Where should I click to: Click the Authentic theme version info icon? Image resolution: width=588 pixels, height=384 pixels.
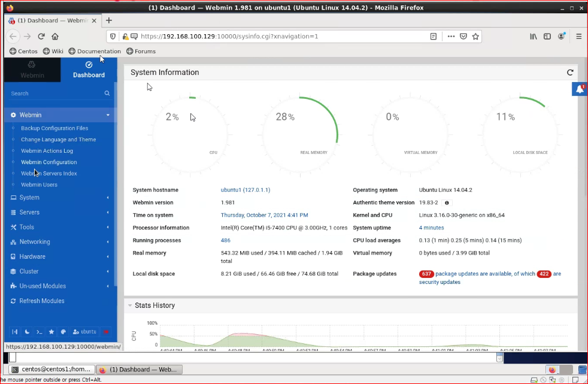coord(447,202)
